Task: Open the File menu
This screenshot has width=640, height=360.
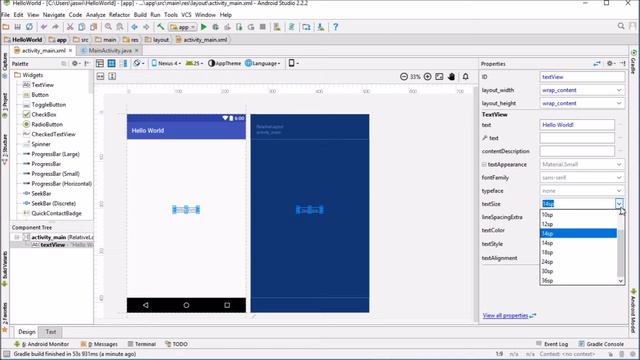Action: click(x=6, y=15)
